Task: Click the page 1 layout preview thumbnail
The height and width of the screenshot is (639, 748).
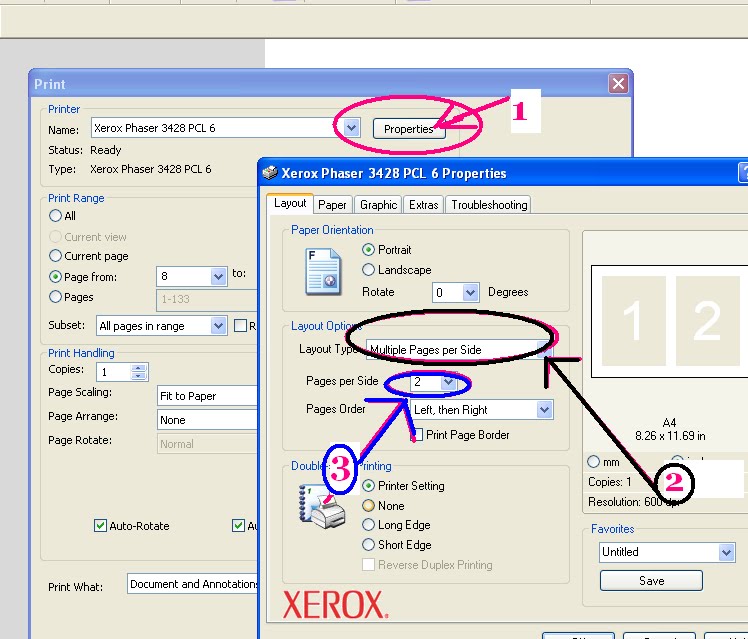Action: point(634,321)
